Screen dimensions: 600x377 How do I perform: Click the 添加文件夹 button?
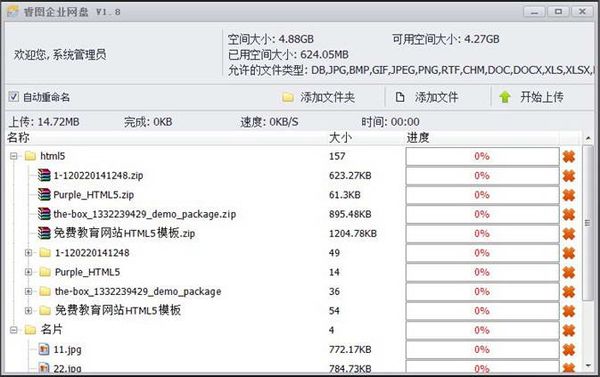[318, 97]
